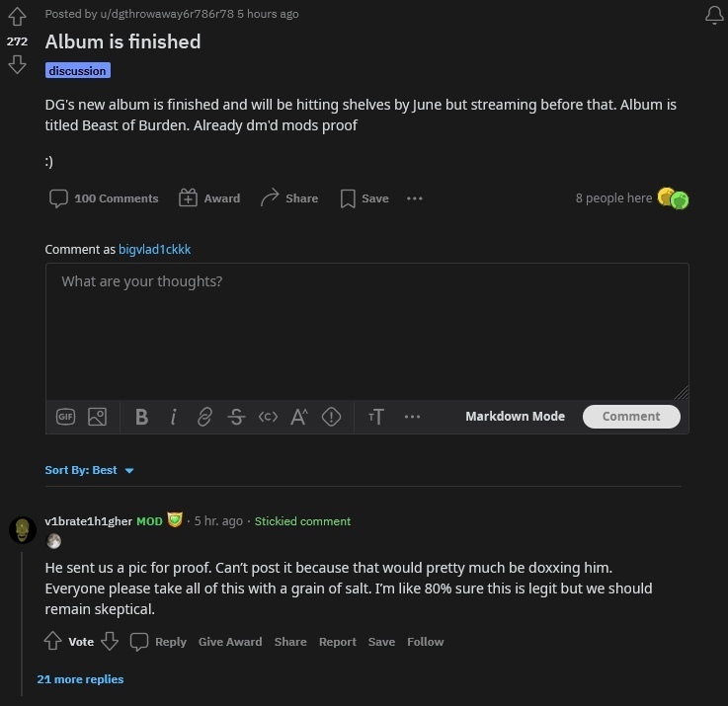Click the notification bell icon
This screenshot has height=706, width=728.
click(x=714, y=15)
